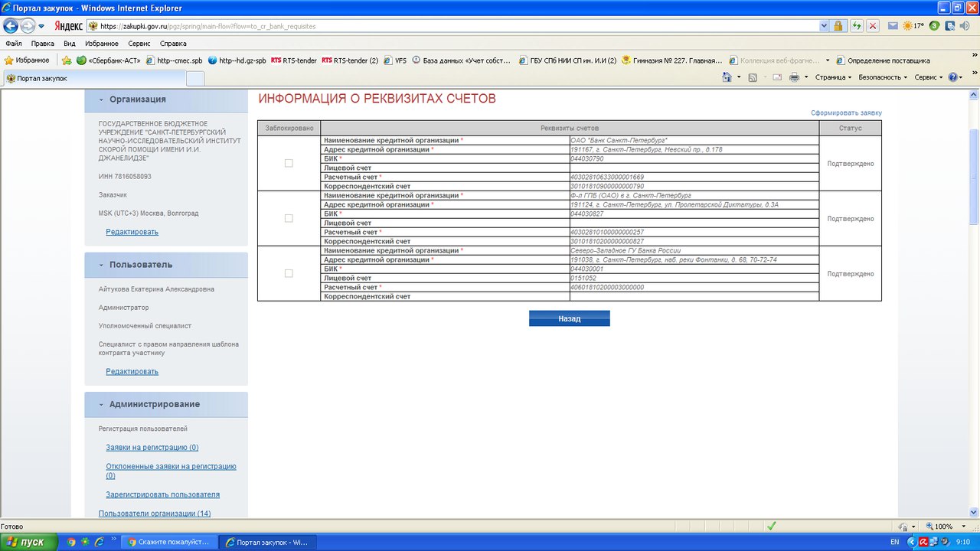Open the Безопасность dropdown menu
Screen dimensions: 980x551
pyautogui.click(x=883, y=77)
